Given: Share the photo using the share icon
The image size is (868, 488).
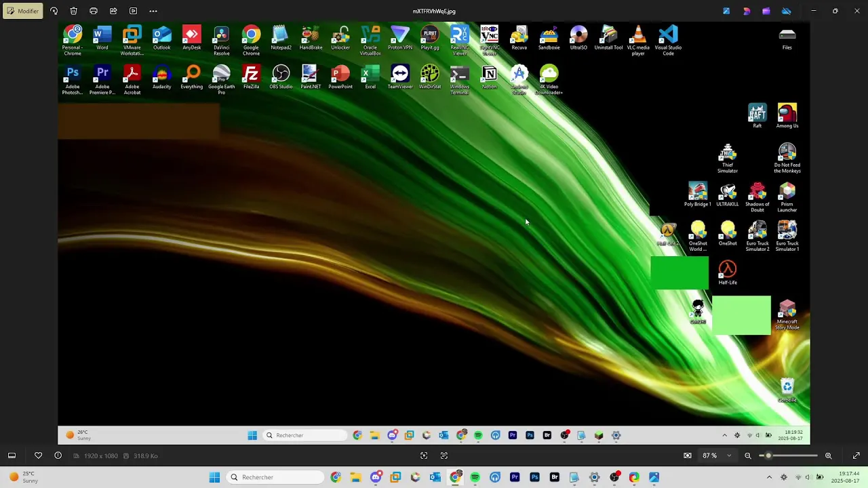Looking at the screenshot, I should (x=113, y=11).
